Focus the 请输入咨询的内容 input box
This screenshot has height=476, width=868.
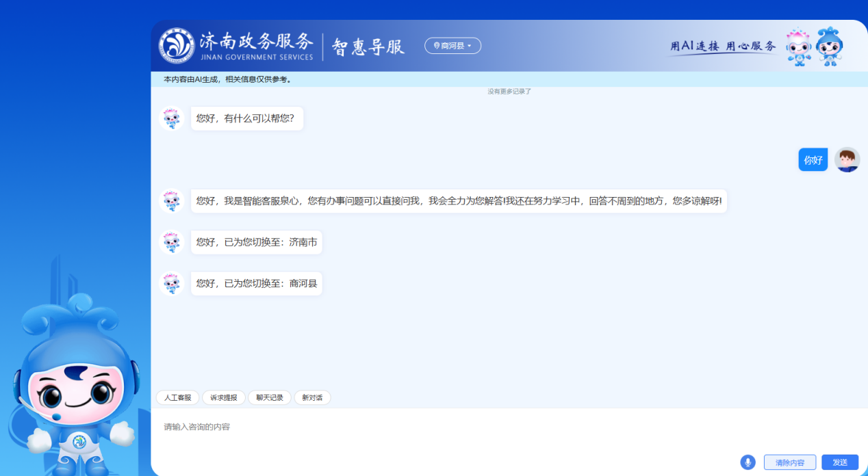coord(445,427)
